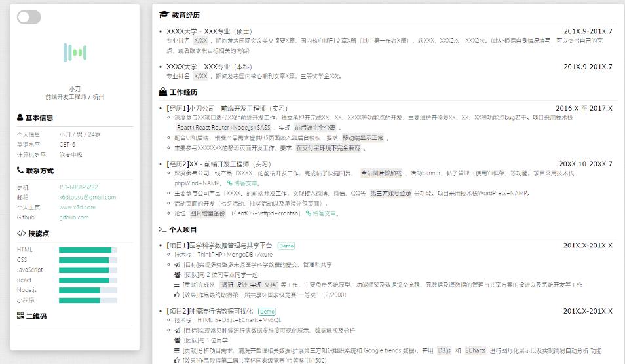
Task: Click the name 小刀 under the avatar
Action: 75,89
